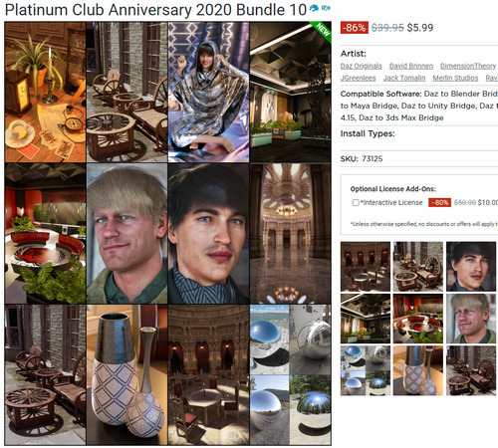Click the -86% discount badge
Image resolution: width=498 pixels, height=448 pixels.
pyautogui.click(x=355, y=28)
